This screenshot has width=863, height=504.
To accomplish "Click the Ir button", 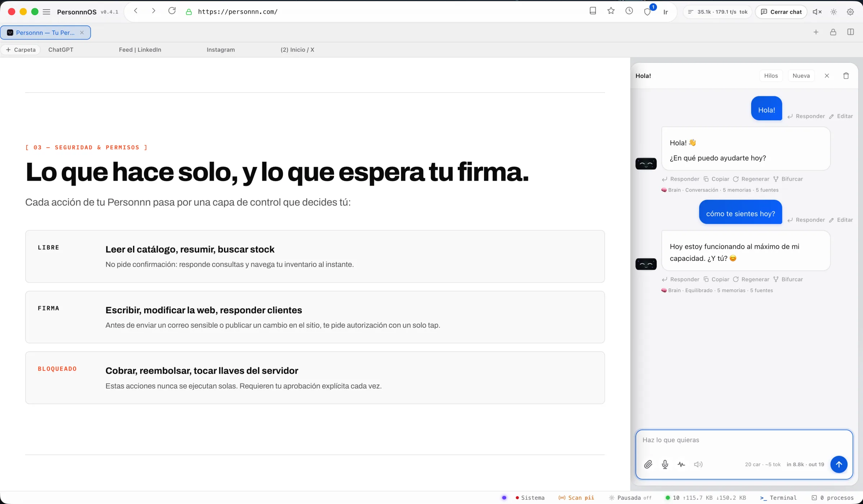I will coord(666,12).
